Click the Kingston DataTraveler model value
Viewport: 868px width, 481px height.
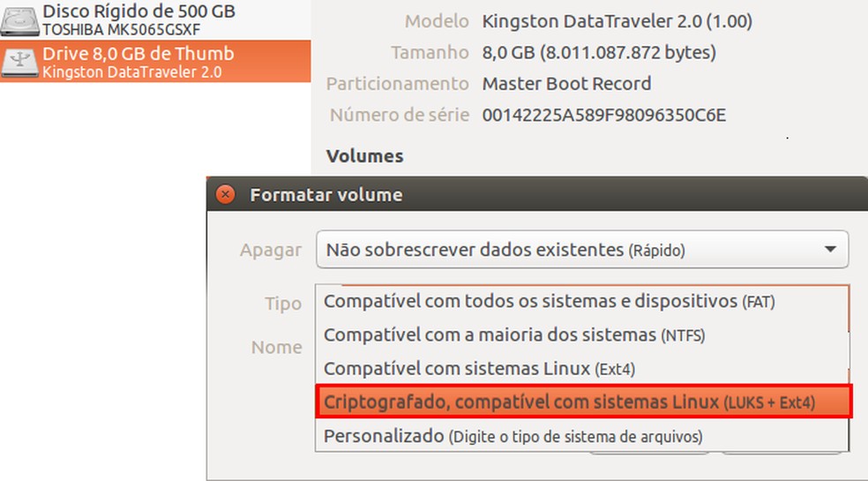[617, 21]
